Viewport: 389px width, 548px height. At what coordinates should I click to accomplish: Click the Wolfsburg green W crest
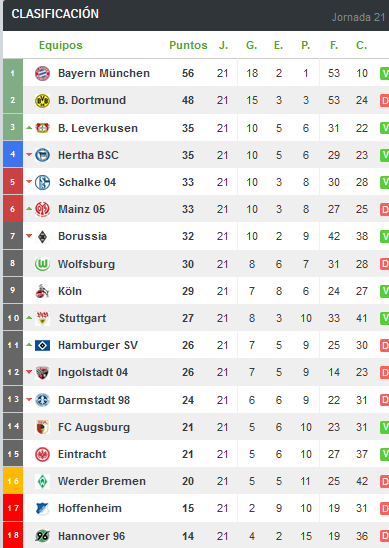coord(42,264)
